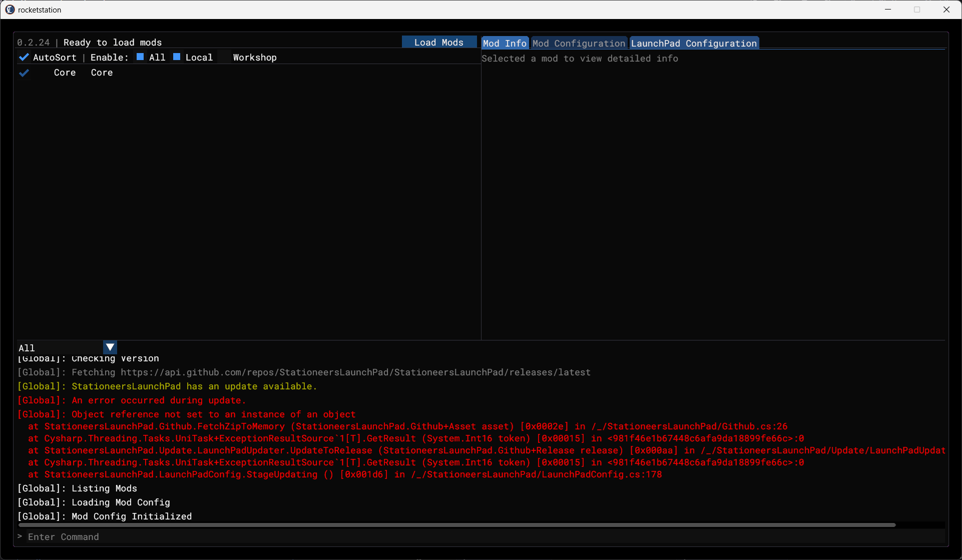
Task: Close the rocketstation window
Action: click(x=946, y=10)
